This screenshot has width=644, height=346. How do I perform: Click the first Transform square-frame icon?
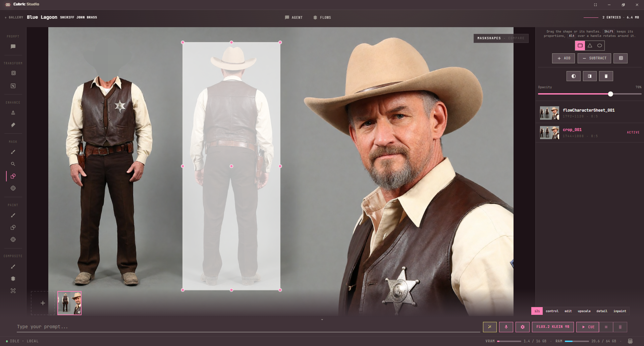pyautogui.click(x=13, y=73)
